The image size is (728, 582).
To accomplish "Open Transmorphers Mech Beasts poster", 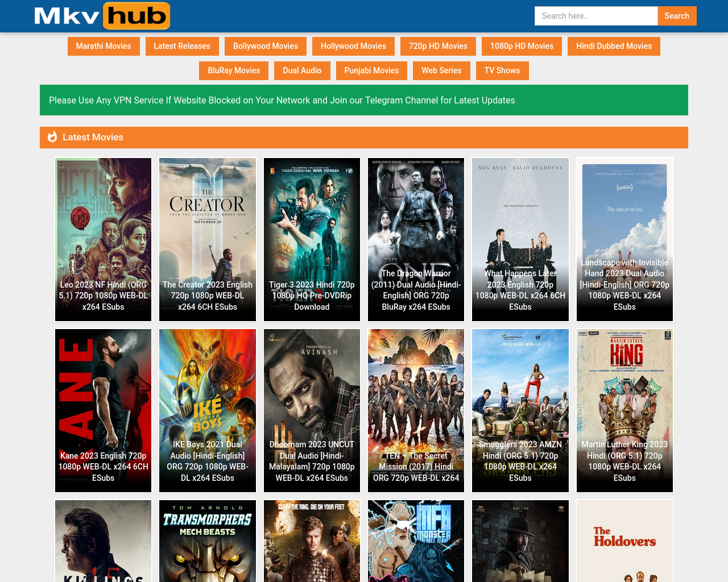I will coord(208,541).
